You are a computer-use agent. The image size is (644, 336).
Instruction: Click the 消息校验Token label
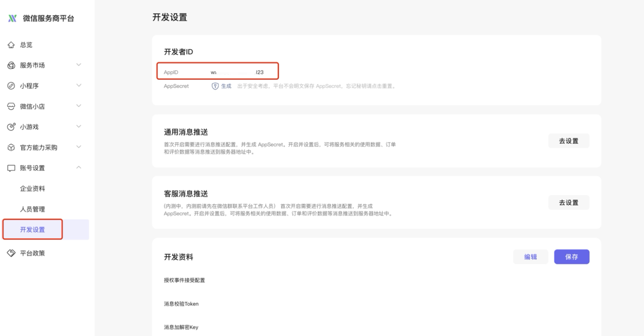pyautogui.click(x=181, y=304)
